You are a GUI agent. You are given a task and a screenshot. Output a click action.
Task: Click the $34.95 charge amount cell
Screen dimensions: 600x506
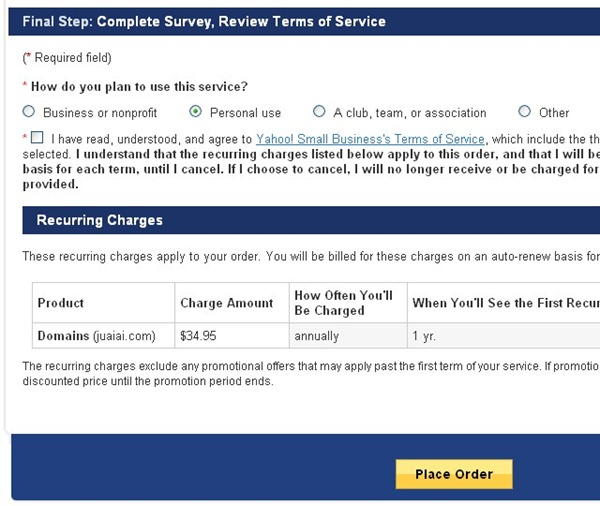click(x=198, y=336)
